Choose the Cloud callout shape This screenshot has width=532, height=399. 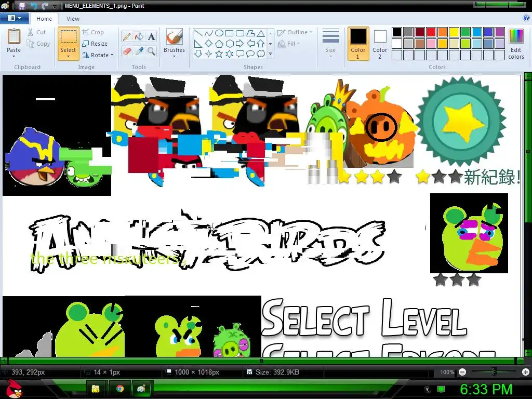click(261, 54)
